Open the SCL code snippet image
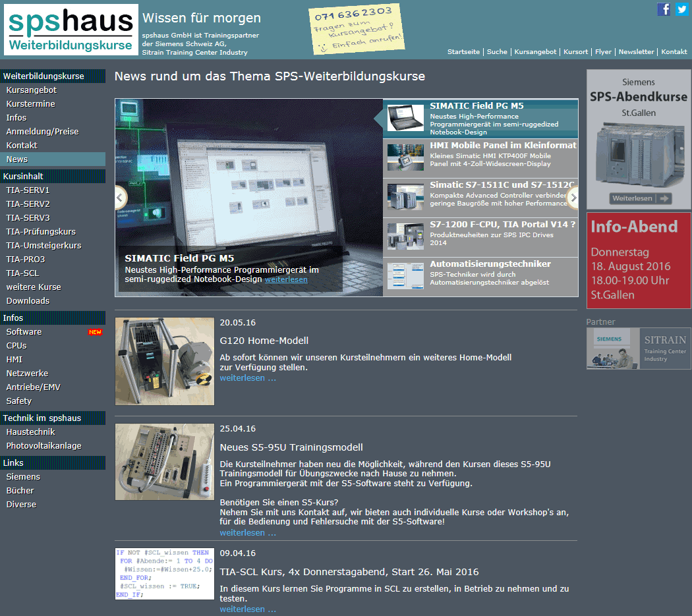Image resolution: width=692 pixels, height=616 pixels. 165,574
